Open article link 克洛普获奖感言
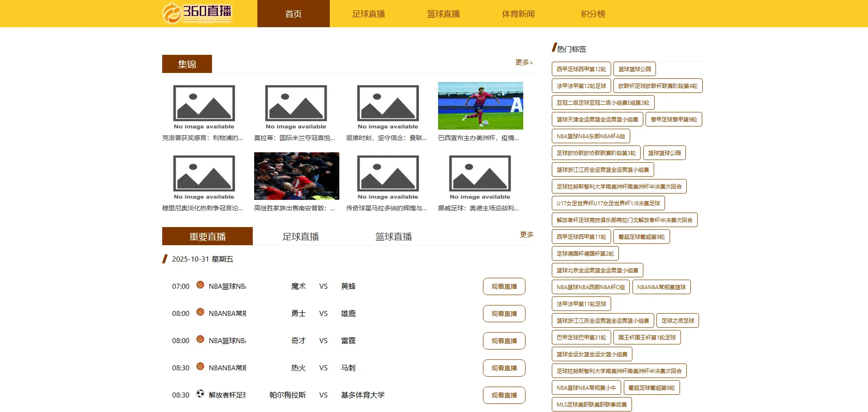This screenshot has height=412, width=868. (x=203, y=138)
